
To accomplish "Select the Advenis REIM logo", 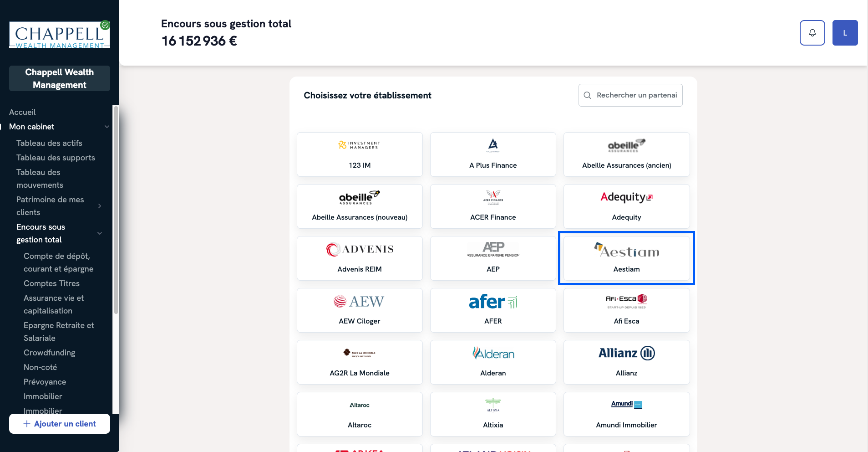I will pyautogui.click(x=360, y=249).
